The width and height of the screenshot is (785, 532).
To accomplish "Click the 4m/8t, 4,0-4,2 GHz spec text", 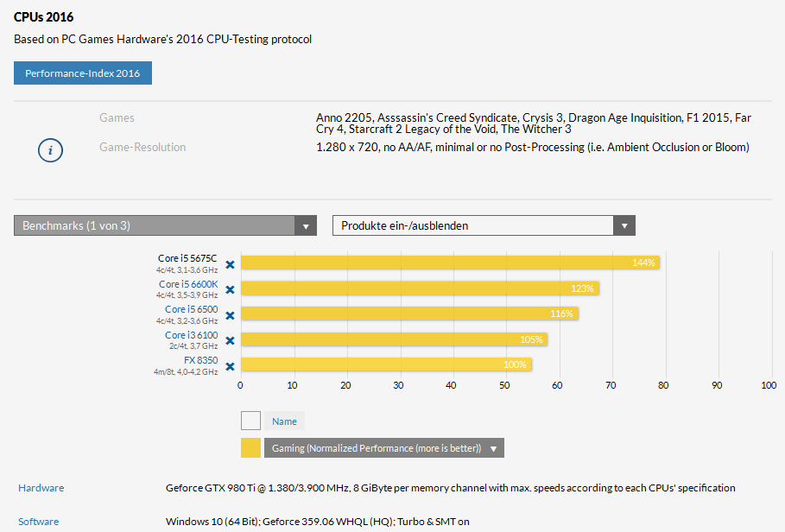I will pos(186,372).
